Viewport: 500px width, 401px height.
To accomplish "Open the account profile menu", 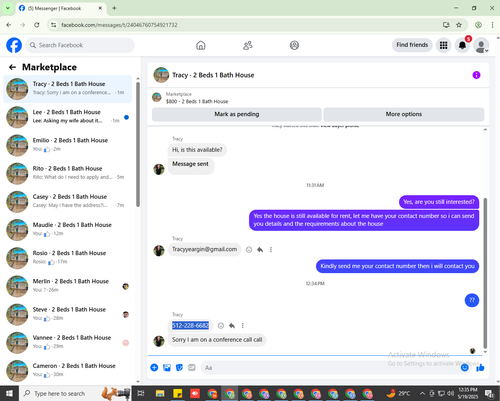I will pos(481,45).
